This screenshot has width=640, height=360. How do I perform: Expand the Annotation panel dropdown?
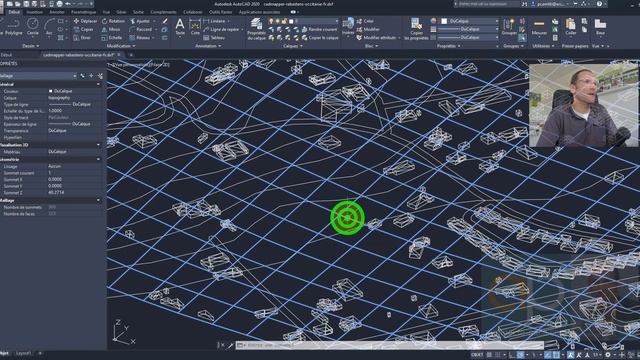point(208,46)
